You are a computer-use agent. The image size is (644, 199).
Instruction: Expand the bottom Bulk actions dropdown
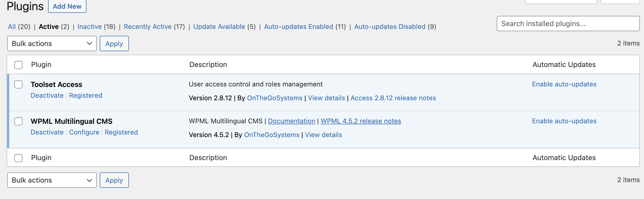tap(52, 180)
